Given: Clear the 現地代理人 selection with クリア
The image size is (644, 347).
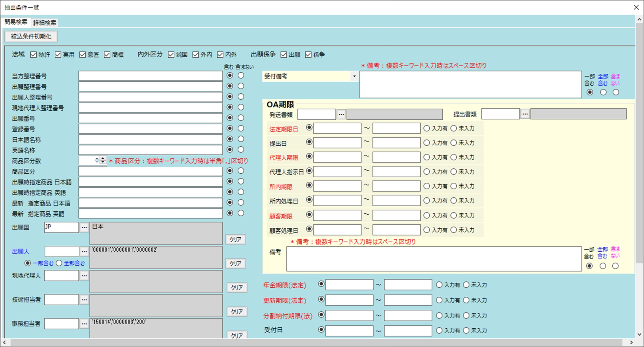Looking at the screenshot, I should (x=237, y=288).
